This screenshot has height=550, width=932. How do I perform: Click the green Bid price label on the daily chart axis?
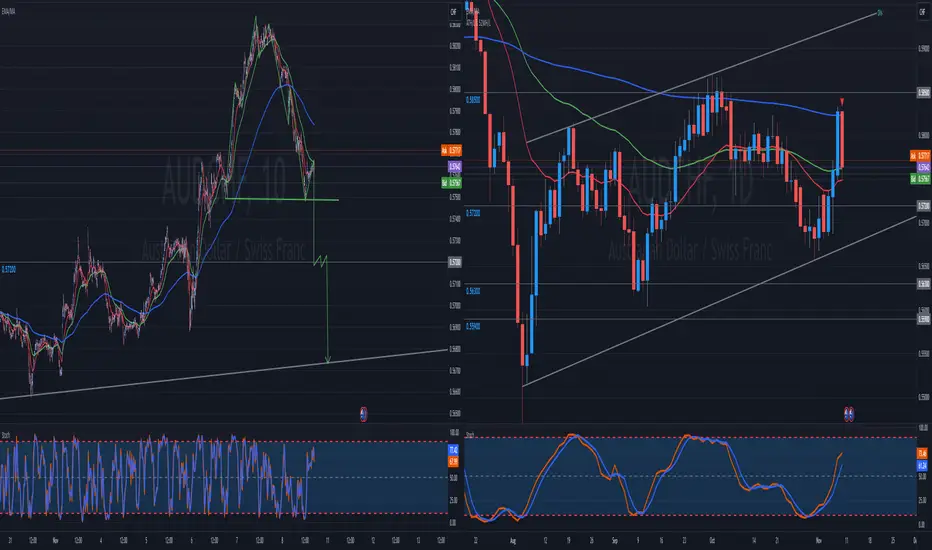[x=920, y=178]
